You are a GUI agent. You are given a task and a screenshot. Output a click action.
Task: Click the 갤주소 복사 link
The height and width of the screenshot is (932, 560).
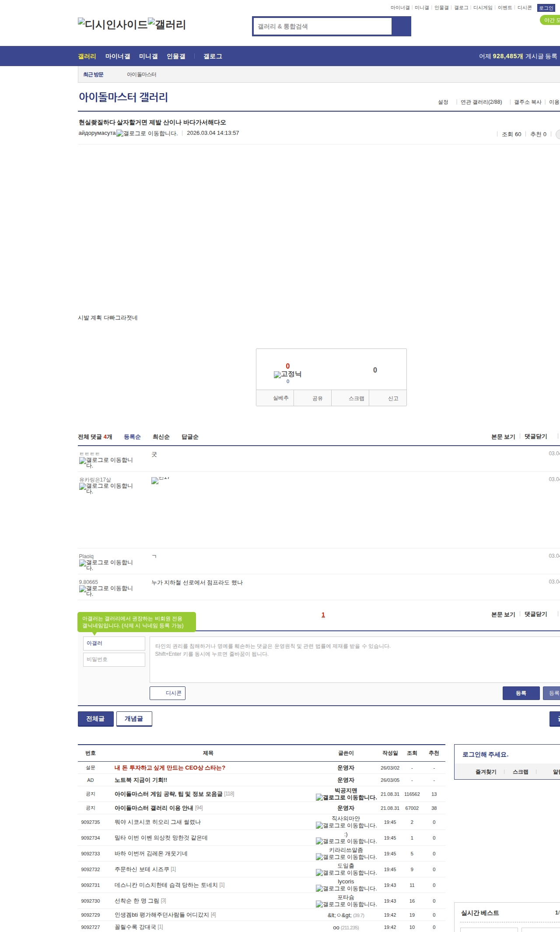[528, 102]
